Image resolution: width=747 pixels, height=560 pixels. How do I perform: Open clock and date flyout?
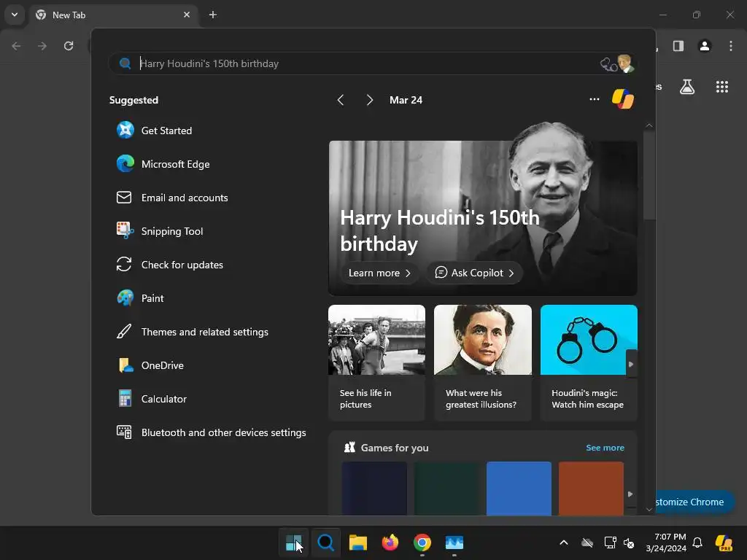[x=666, y=542]
